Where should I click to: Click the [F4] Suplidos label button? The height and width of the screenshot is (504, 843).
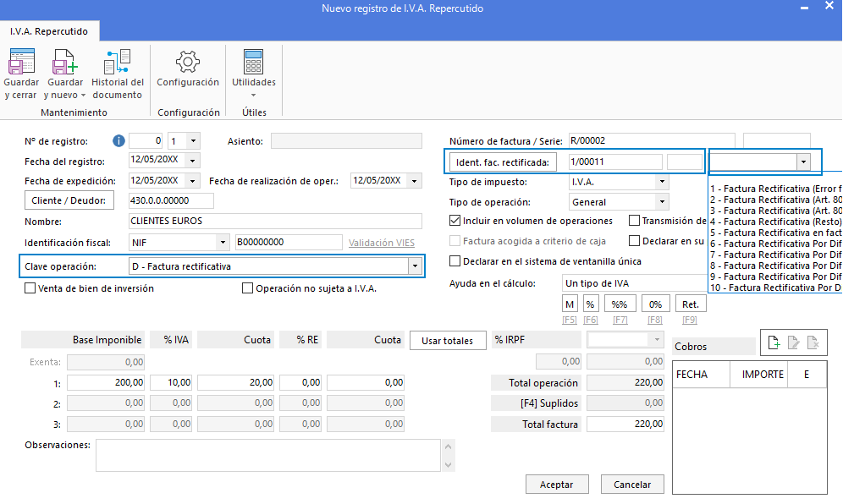[x=537, y=403]
